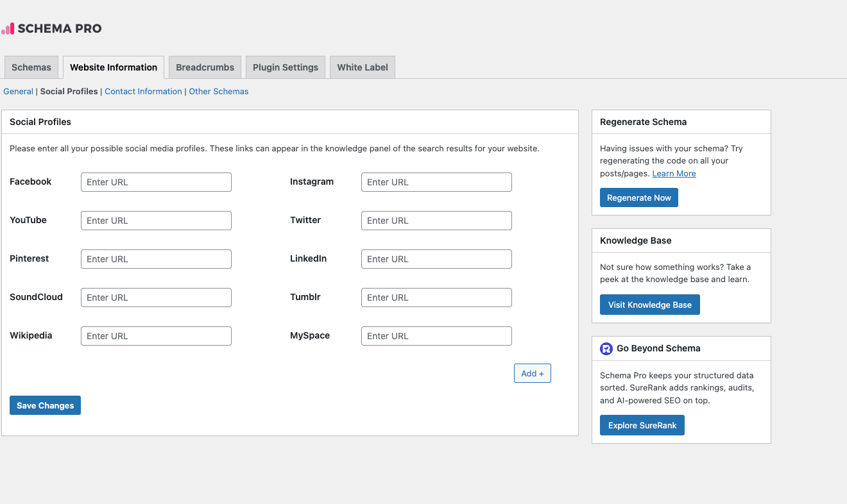Click into the Twitter URL field

click(x=436, y=221)
